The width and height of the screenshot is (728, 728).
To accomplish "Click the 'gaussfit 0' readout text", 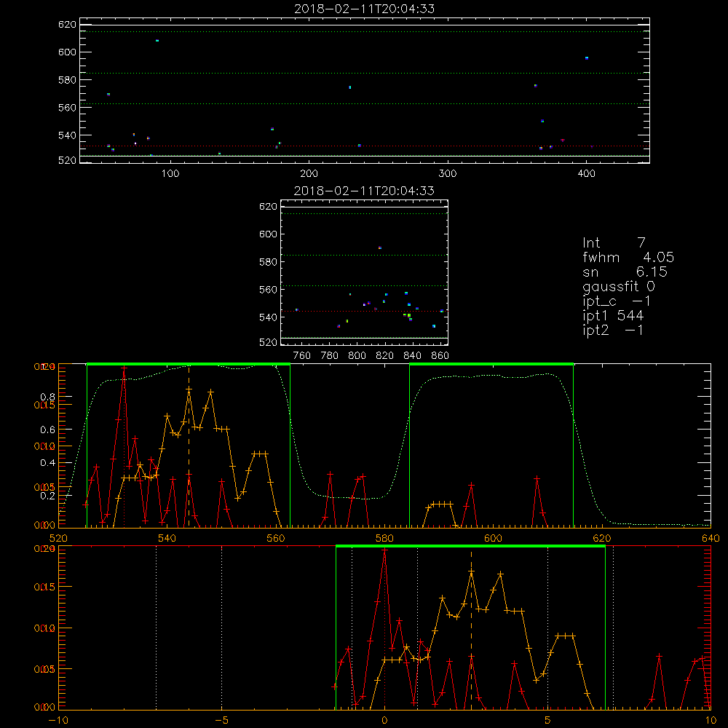I will pos(618,286).
